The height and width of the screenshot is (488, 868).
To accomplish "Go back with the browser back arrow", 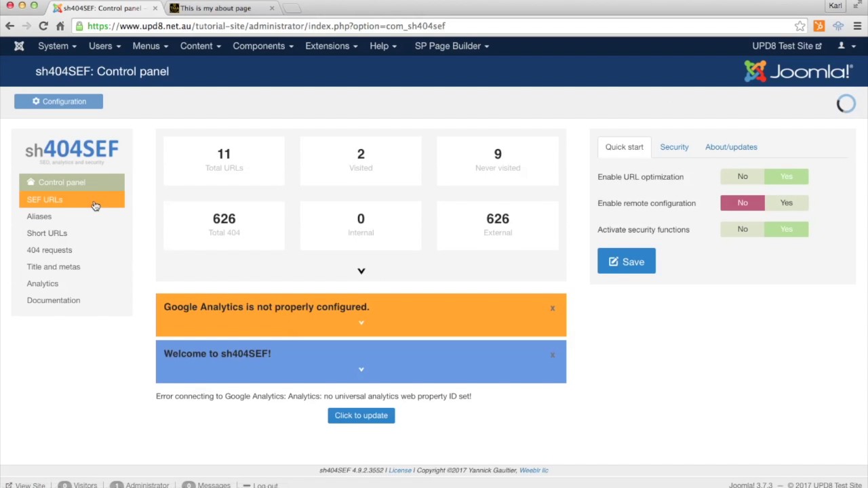I will pos(9,26).
